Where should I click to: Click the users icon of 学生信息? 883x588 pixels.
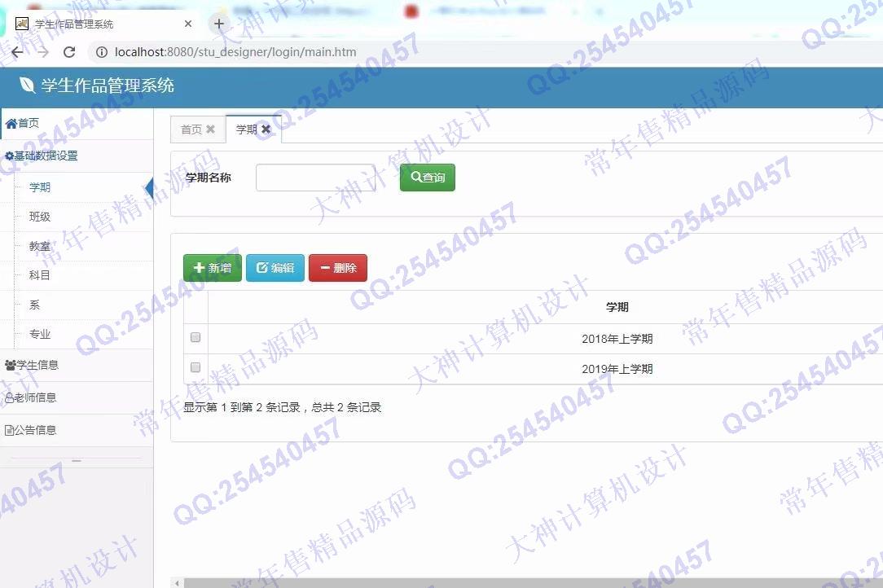click(x=10, y=366)
